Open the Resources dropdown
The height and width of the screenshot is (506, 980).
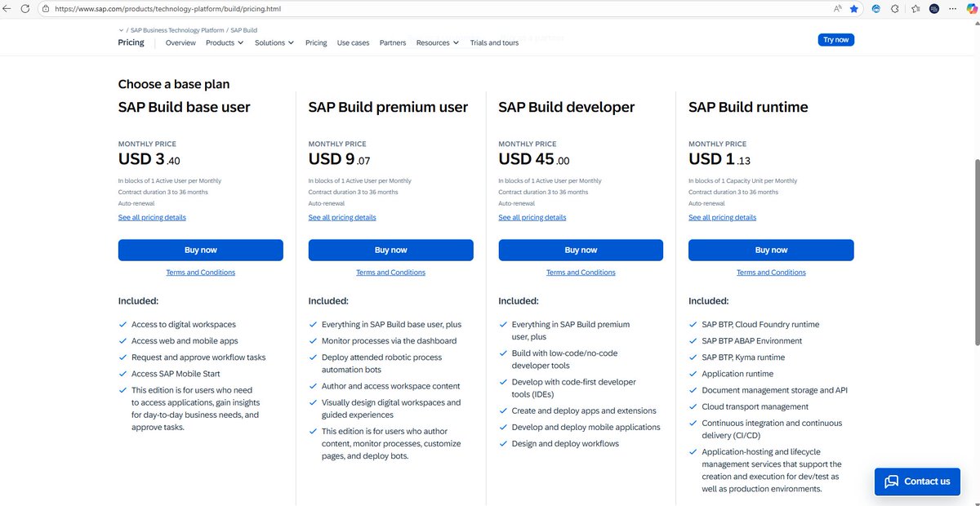(x=436, y=42)
